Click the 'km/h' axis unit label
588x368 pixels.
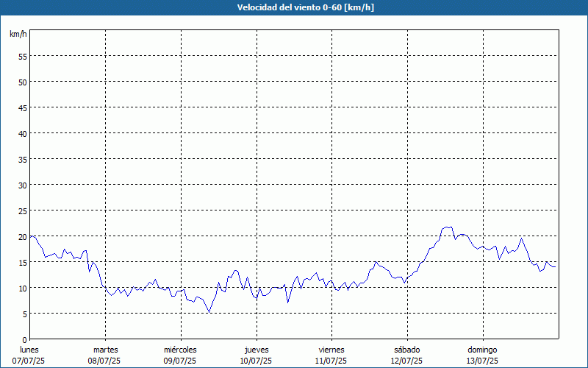(18, 34)
